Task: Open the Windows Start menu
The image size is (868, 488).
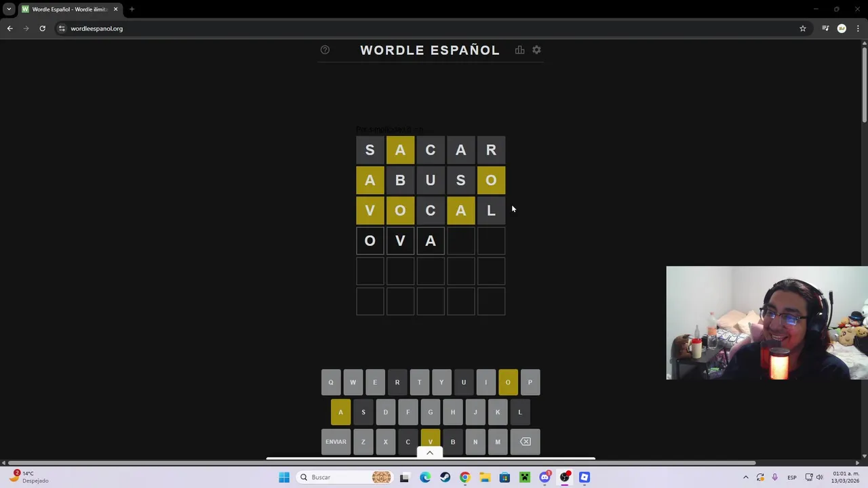Action: pyautogui.click(x=284, y=477)
